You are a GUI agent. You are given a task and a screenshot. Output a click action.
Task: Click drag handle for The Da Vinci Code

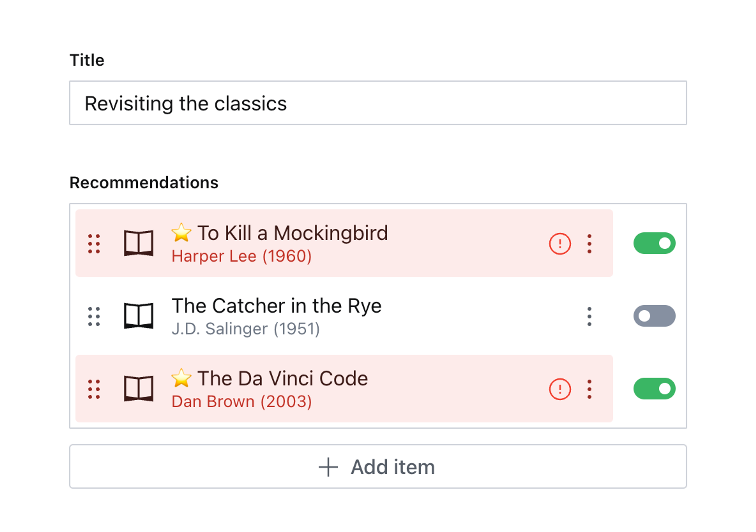94,389
